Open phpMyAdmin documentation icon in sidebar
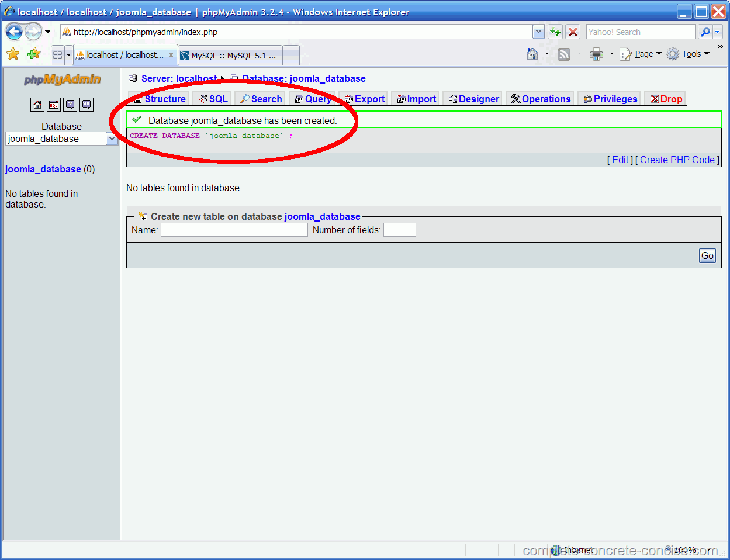The width and height of the screenshot is (730, 560). 70,105
